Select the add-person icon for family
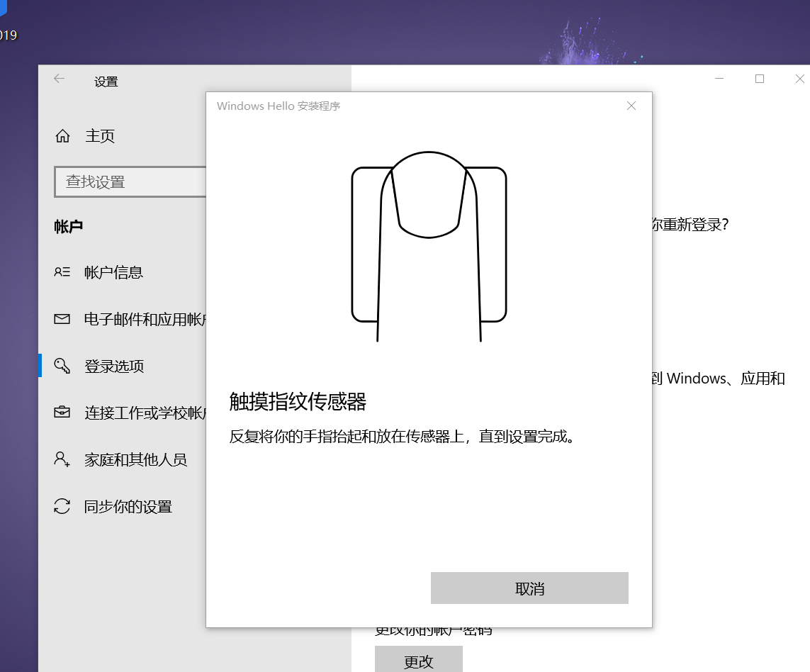The height and width of the screenshot is (672, 810). (62, 459)
